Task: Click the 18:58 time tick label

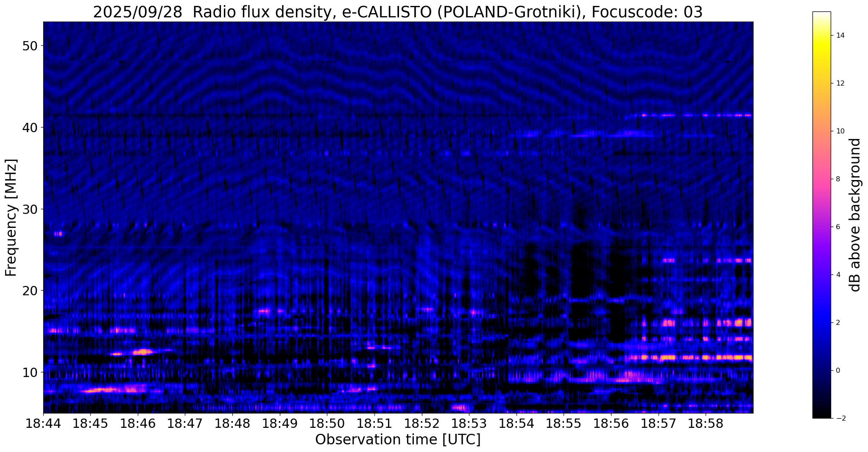Action: point(706,423)
